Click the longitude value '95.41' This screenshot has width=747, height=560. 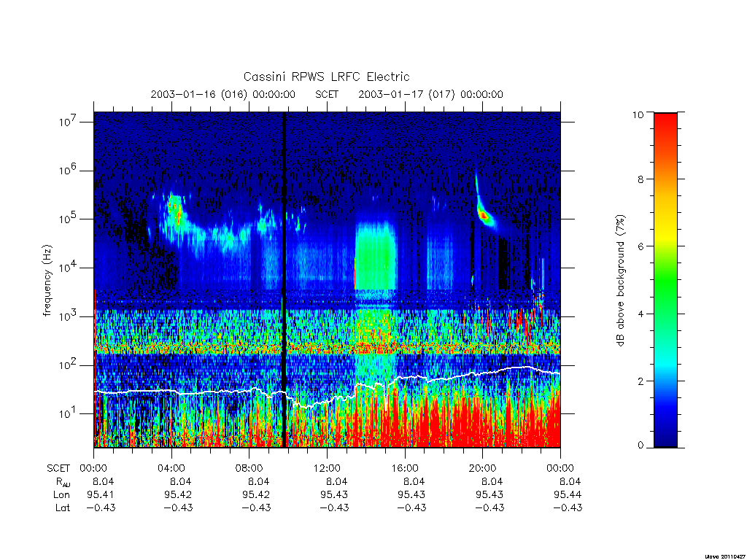point(101,495)
